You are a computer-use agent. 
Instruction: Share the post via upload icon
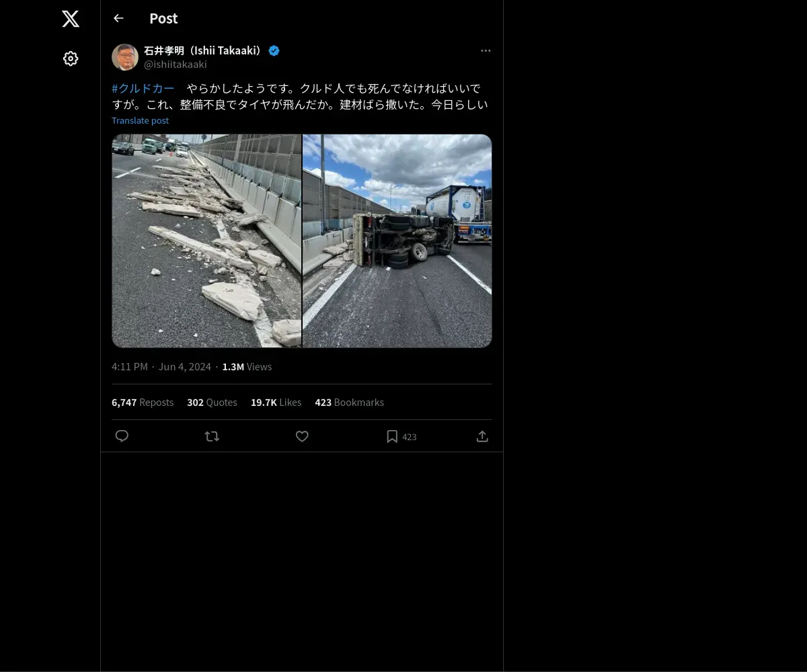coord(482,436)
